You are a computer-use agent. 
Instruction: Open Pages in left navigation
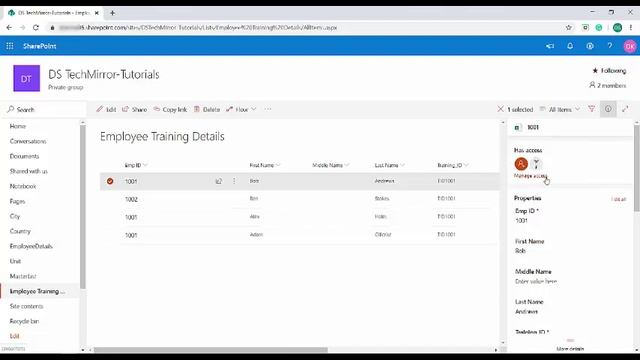17,201
